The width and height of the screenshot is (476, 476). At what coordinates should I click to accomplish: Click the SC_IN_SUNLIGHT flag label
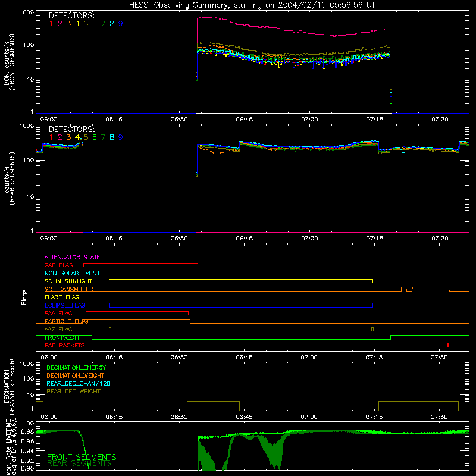pos(68,281)
